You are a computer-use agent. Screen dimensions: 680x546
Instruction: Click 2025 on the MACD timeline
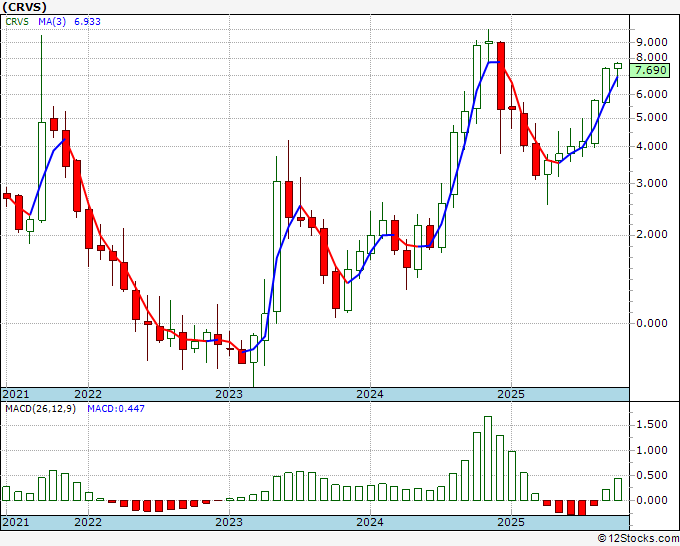[511, 522]
